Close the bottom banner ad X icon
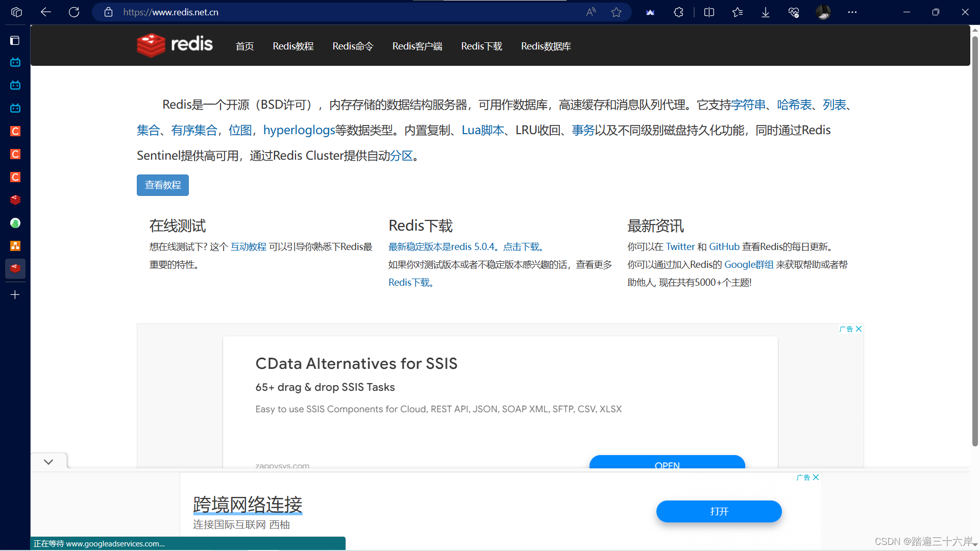 point(816,478)
